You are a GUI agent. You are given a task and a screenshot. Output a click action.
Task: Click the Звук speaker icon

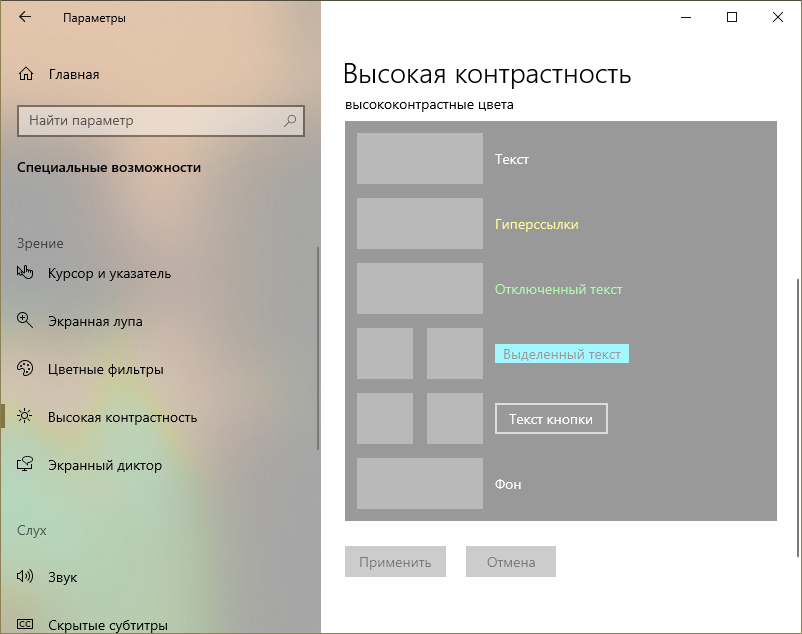point(26,577)
